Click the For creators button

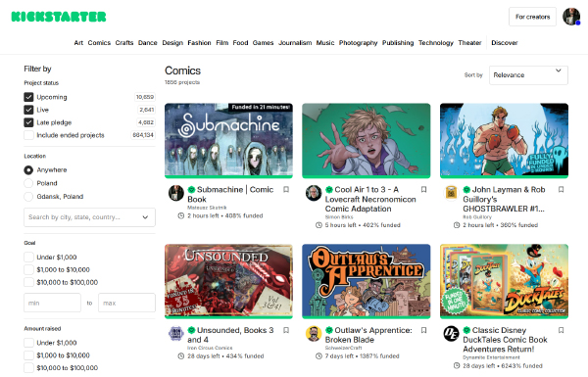pos(532,17)
